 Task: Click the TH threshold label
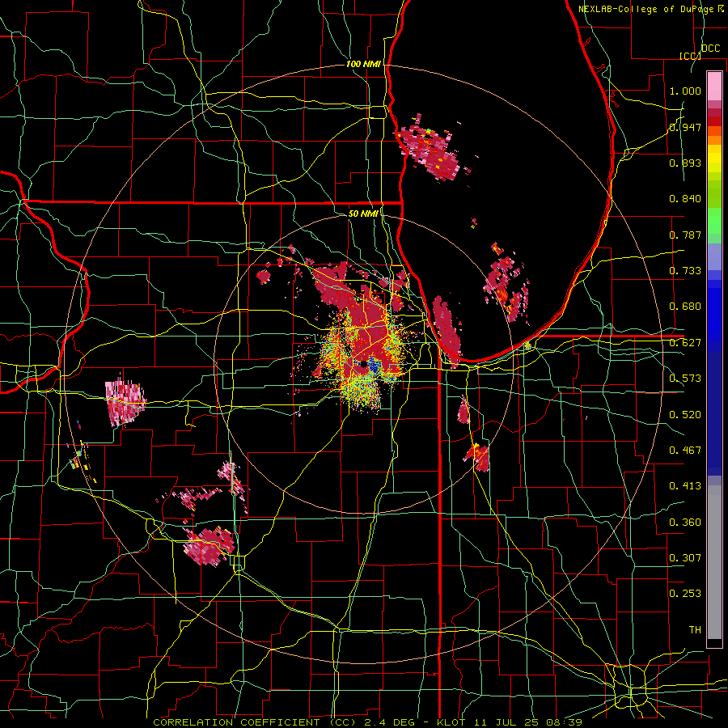click(x=695, y=630)
